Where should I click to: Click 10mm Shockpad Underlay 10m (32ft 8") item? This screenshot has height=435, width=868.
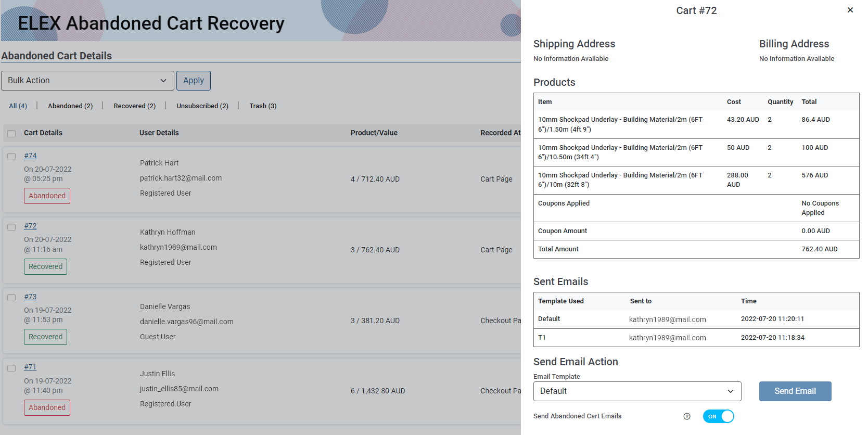click(x=620, y=180)
